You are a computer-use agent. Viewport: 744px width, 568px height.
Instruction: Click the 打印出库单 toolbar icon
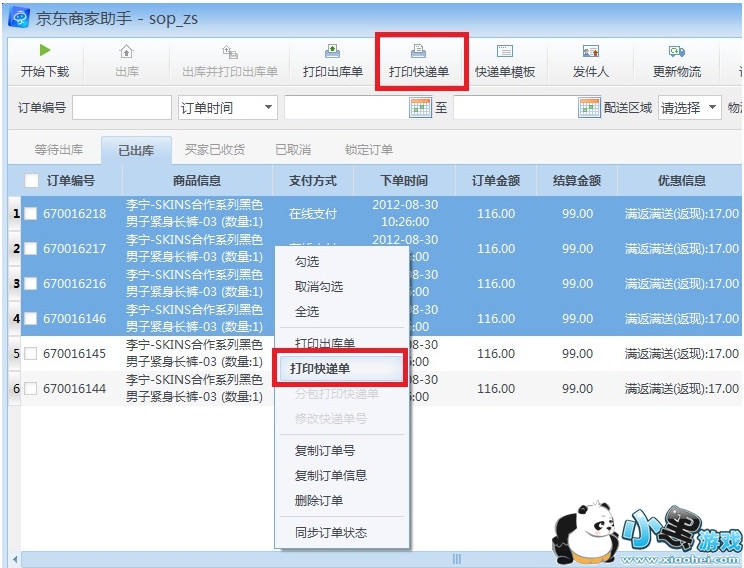click(332, 51)
